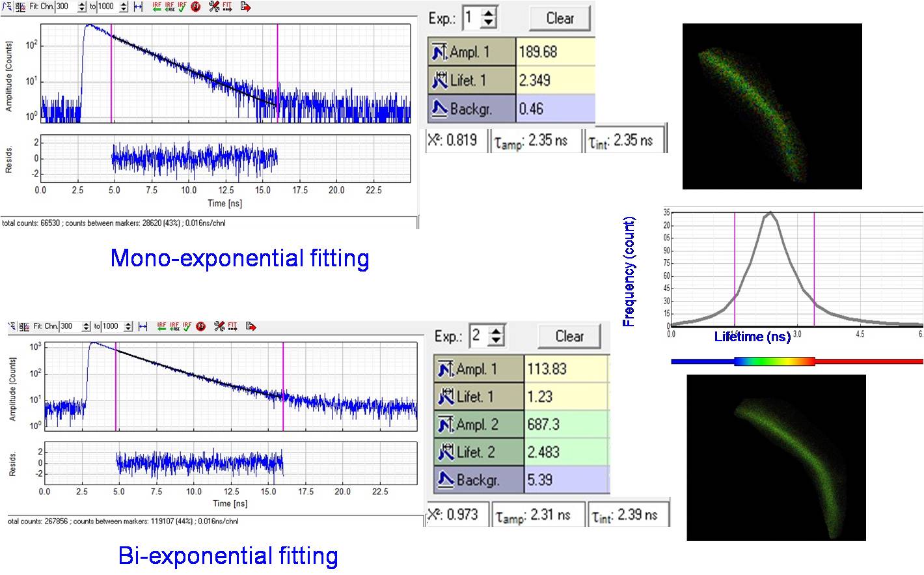The image size is (924, 575).
Task: Click the left magenta marker on lifetime histogram
Action: click(735, 269)
